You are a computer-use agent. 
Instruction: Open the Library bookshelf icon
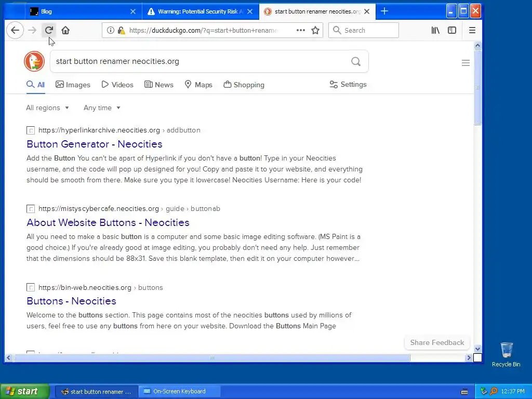coord(435,30)
